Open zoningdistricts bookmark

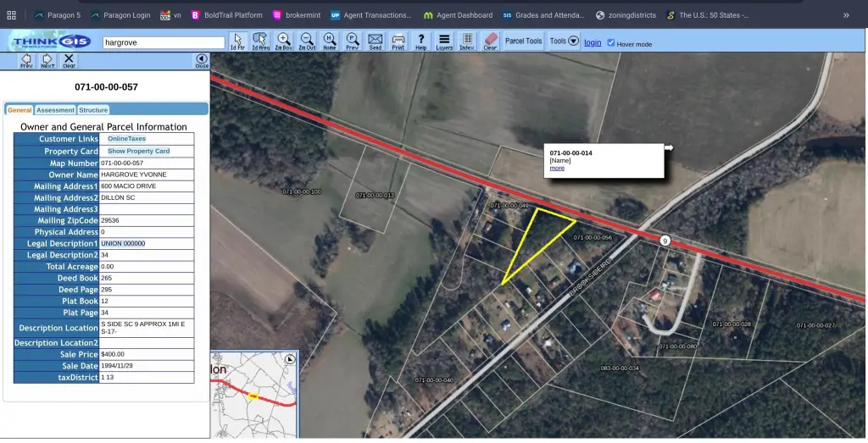pos(626,15)
